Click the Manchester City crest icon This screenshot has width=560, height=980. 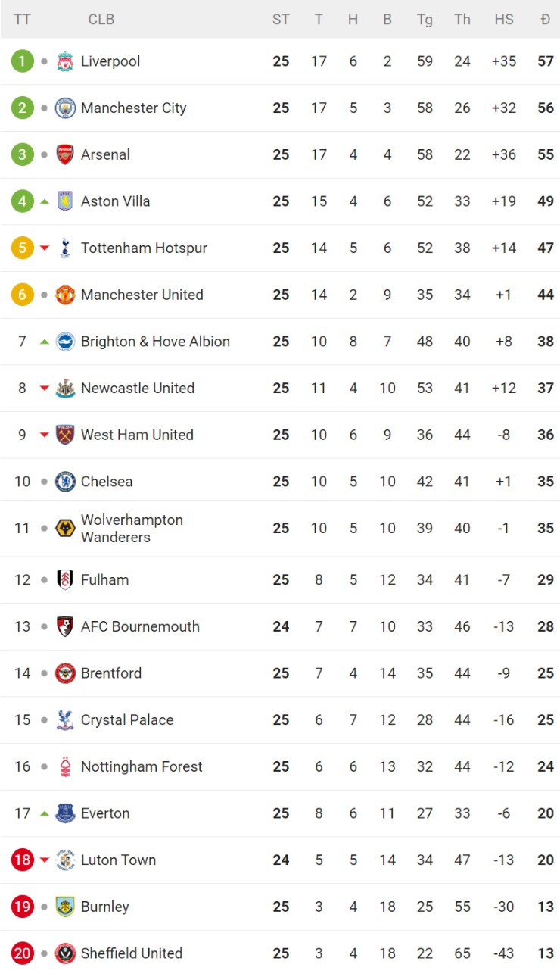[x=66, y=108]
